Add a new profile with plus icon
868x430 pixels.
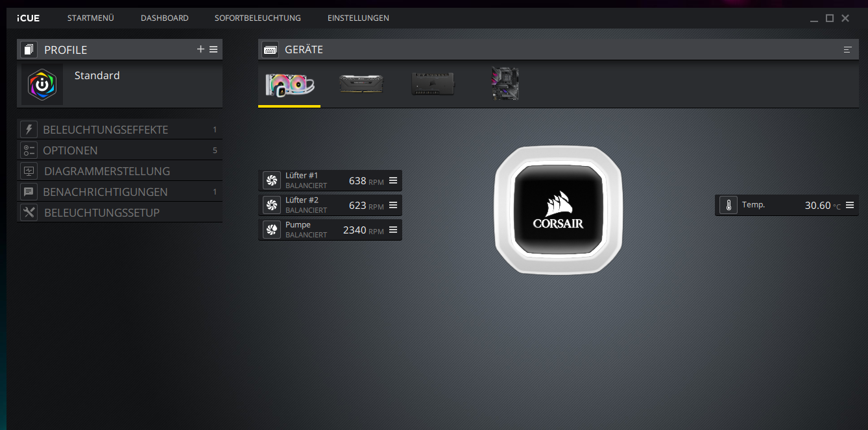200,49
